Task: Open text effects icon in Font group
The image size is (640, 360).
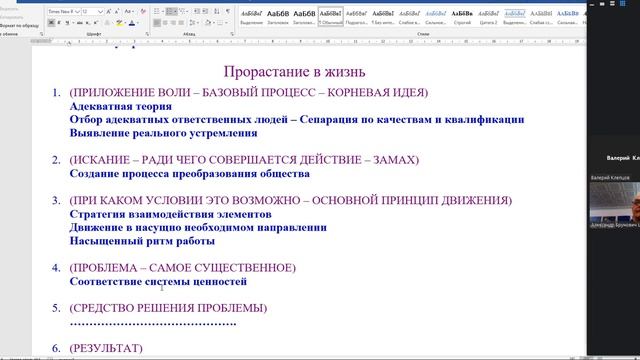Action: pos(107,23)
